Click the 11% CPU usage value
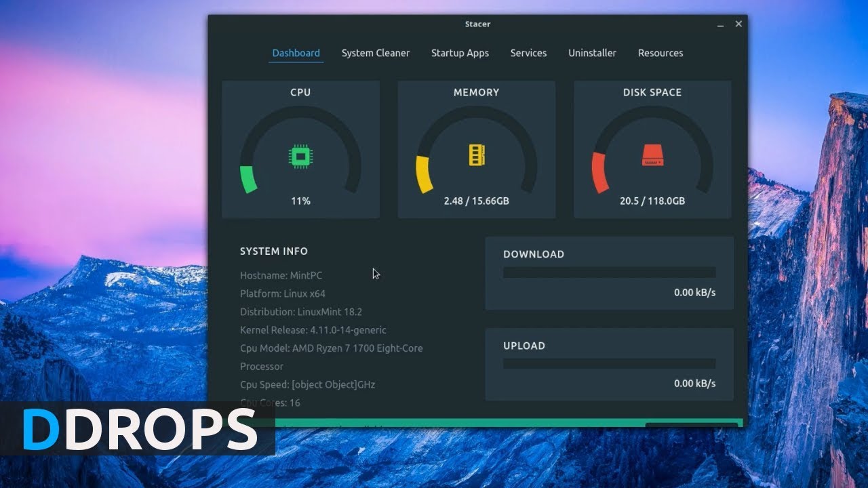 tap(300, 201)
